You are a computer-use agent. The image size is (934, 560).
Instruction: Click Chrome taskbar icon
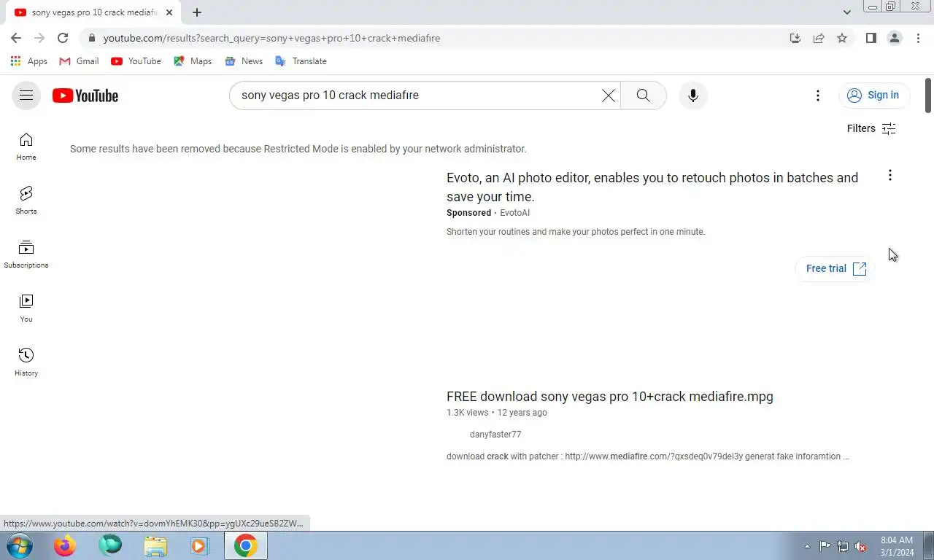point(246,545)
